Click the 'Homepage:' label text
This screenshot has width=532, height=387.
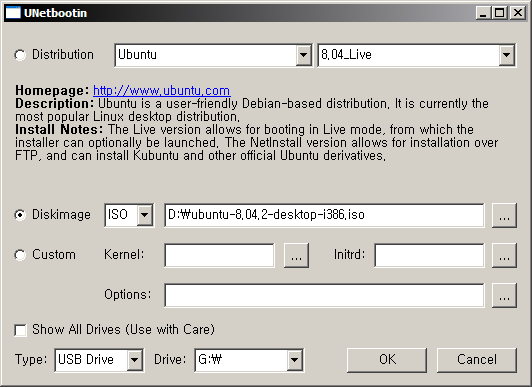coord(52,91)
